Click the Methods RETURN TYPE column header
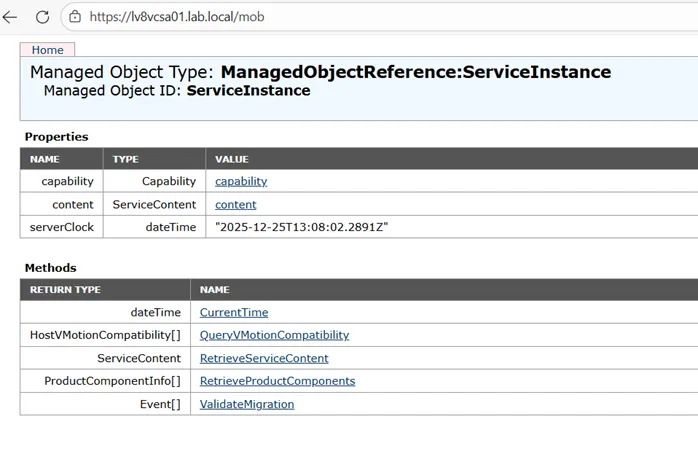The height and width of the screenshot is (454, 698). pyautogui.click(x=65, y=290)
